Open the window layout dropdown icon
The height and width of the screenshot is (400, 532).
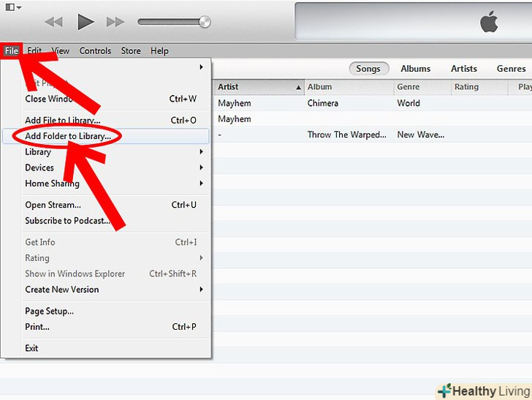coord(13,7)
